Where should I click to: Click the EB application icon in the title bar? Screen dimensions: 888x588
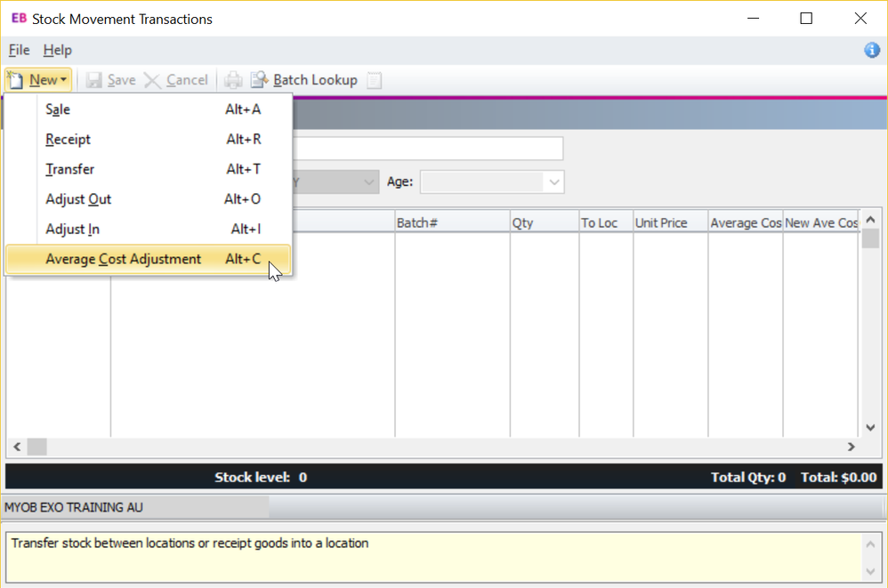click(19, 18)
